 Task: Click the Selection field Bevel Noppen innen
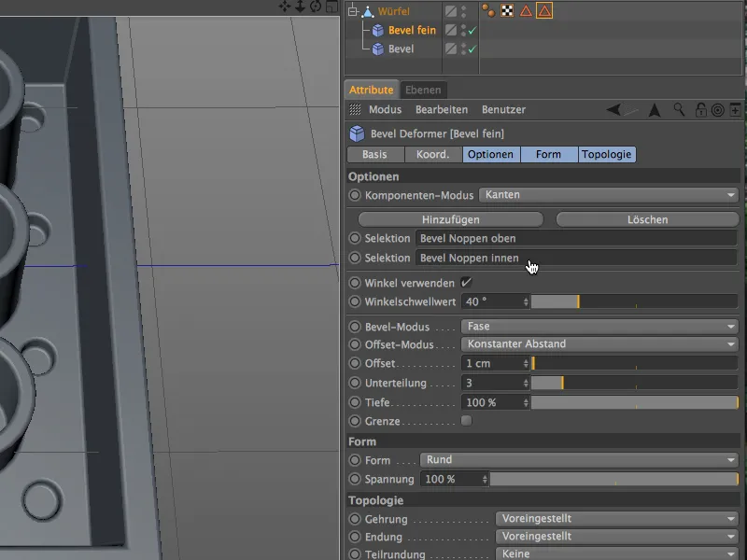[576, 258]
